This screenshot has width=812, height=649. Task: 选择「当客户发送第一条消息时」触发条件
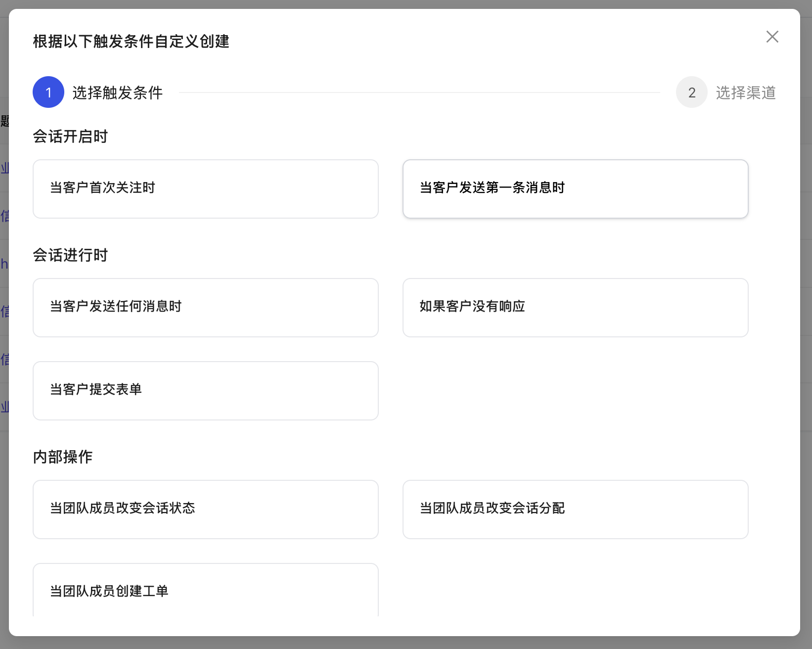pyautogui.click(x=575, y=188)
